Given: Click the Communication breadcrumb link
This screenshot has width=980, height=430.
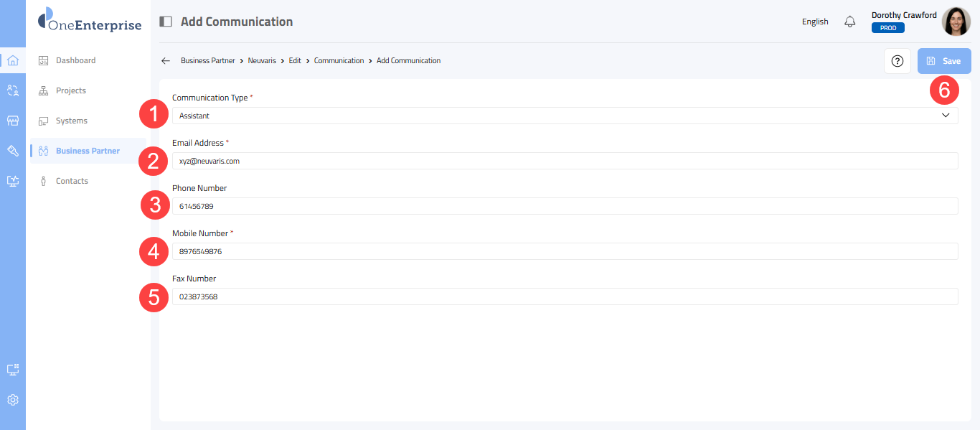Looking at the screenshot, I should (339, 61).
